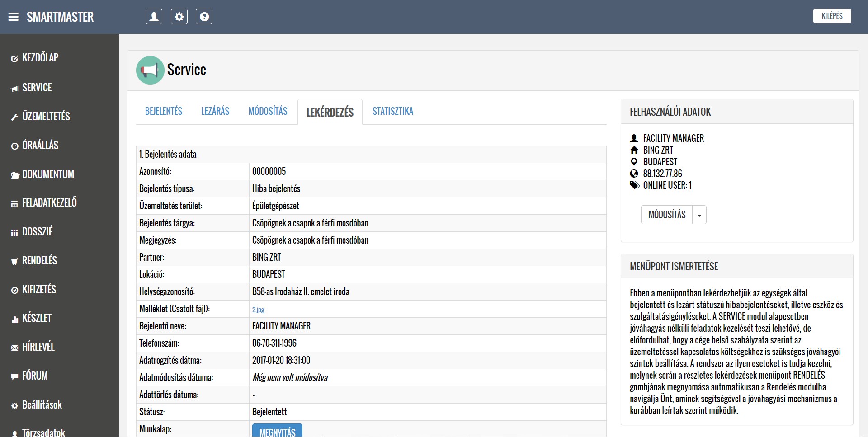Click the MEGNYITÁS button for Munkalap
Viewport: 868px width, 437px height.
pos(277,431)
